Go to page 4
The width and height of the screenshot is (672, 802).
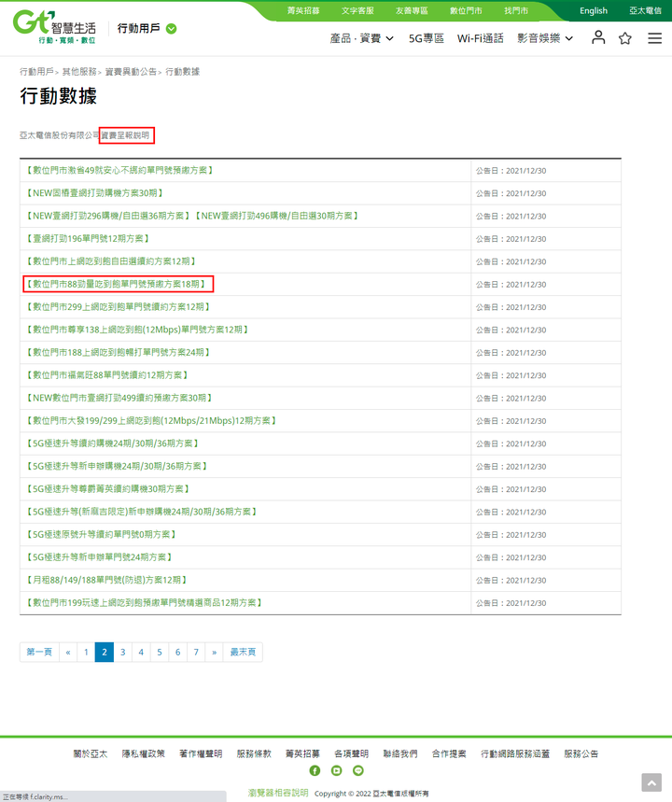pyautogui.click(x=141, y=652)
